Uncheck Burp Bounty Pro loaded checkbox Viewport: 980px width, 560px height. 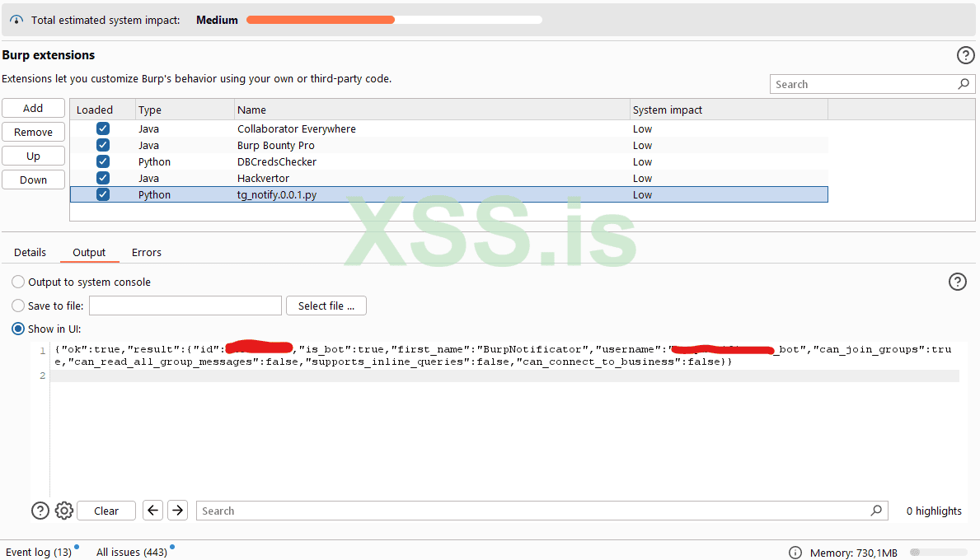(x=103, y=145)
